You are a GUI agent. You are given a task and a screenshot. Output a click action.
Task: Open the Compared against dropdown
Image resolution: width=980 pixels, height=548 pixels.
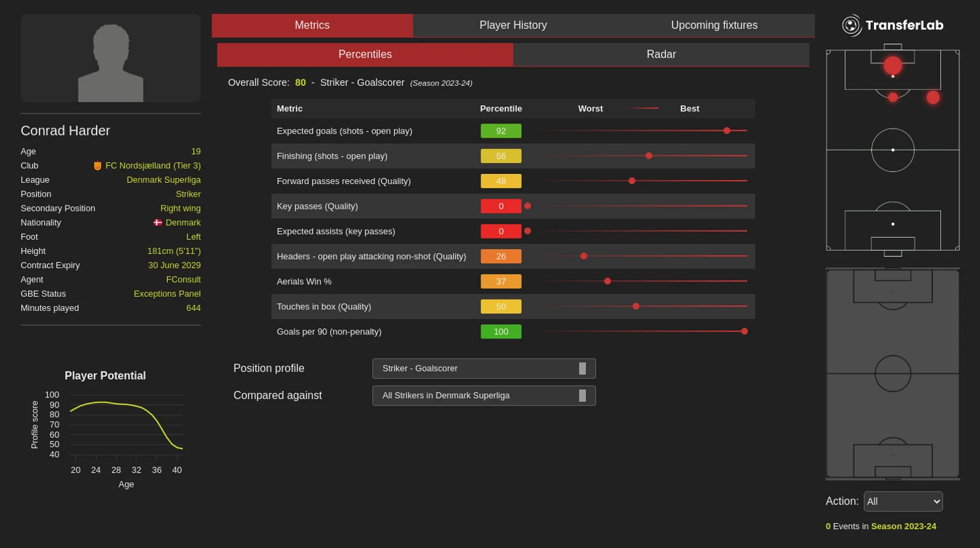coord(483,396)
